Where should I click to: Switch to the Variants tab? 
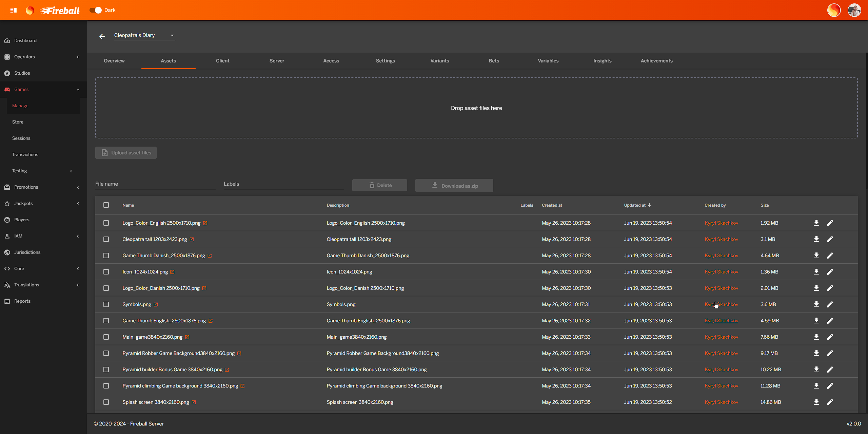pyautogui.click(x=439, y=61)
